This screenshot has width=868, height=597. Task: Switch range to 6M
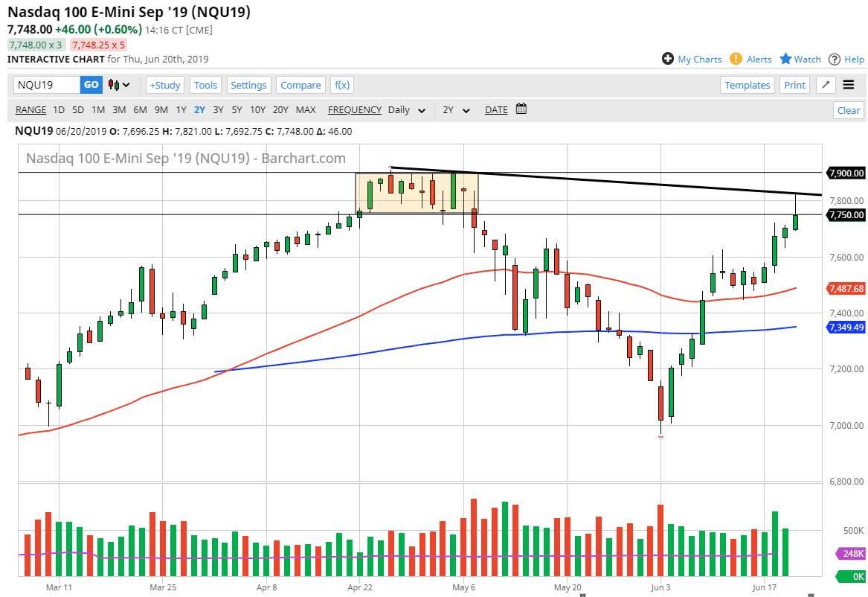(140, 110)
